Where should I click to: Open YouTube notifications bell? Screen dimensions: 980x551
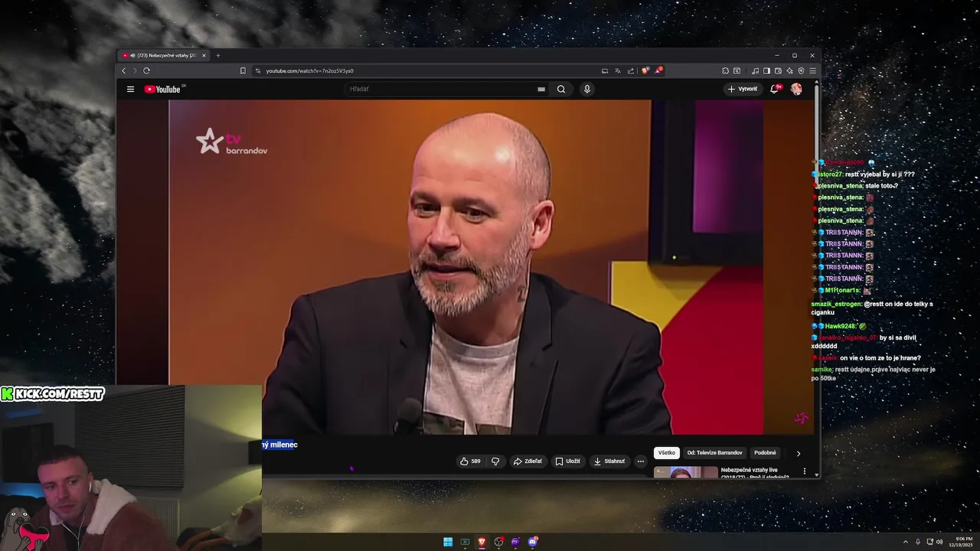pos(774,89)
